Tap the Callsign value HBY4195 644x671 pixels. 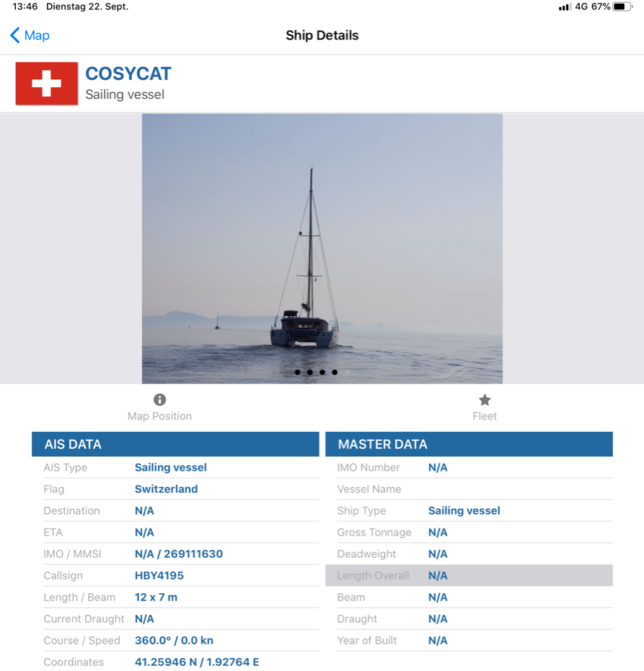click(159, 576)
